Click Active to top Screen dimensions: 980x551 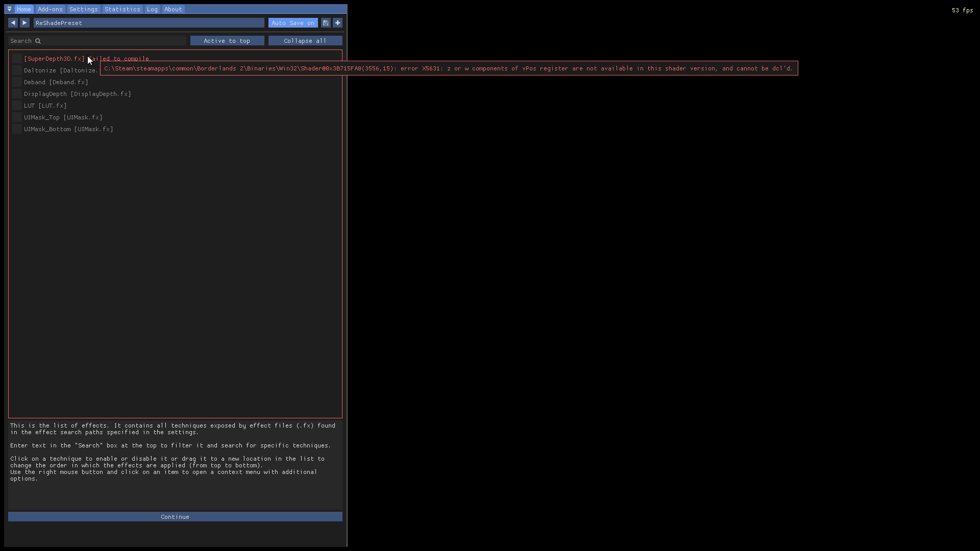(227, 40)
